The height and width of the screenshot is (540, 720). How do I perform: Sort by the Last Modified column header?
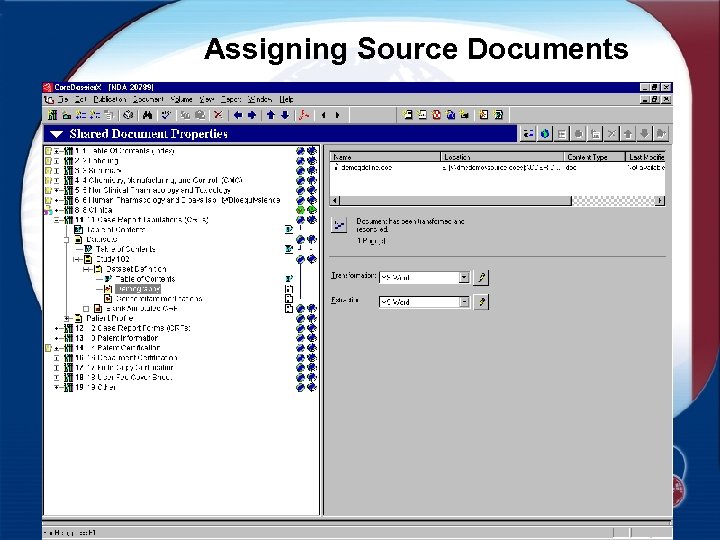point(645,157)
